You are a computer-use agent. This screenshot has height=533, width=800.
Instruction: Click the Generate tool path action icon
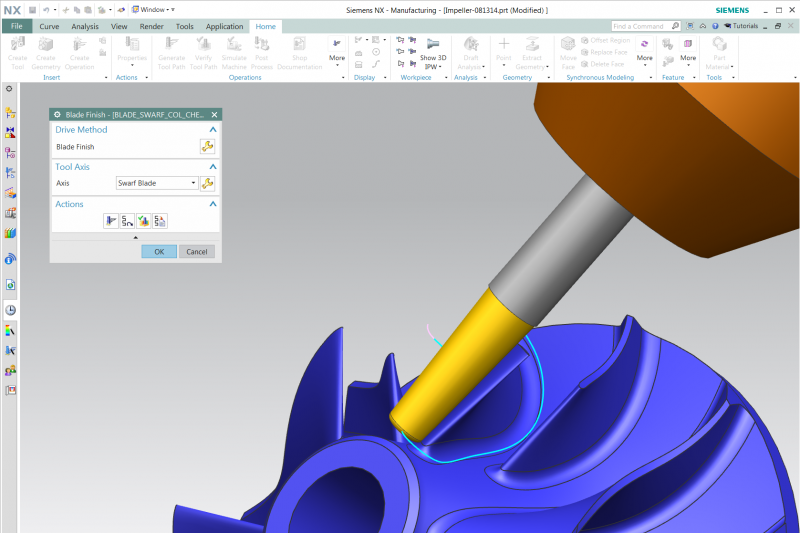tap(111, 221)
